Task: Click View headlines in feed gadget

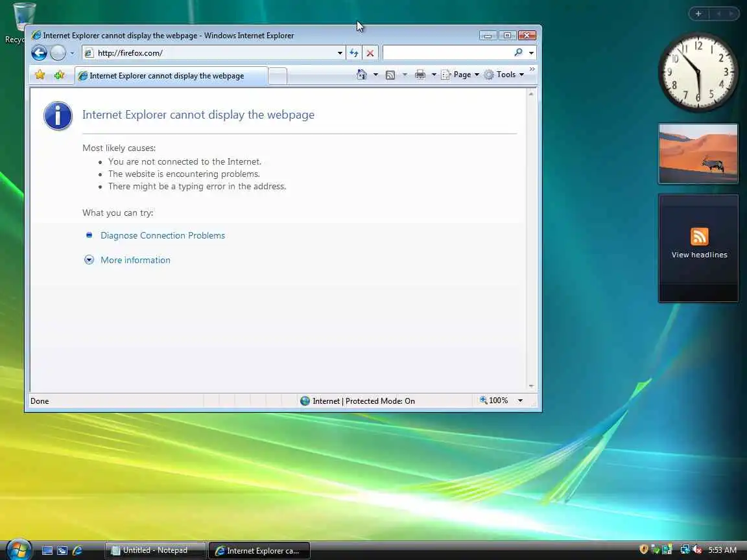Action: click(x=700, y=255)
